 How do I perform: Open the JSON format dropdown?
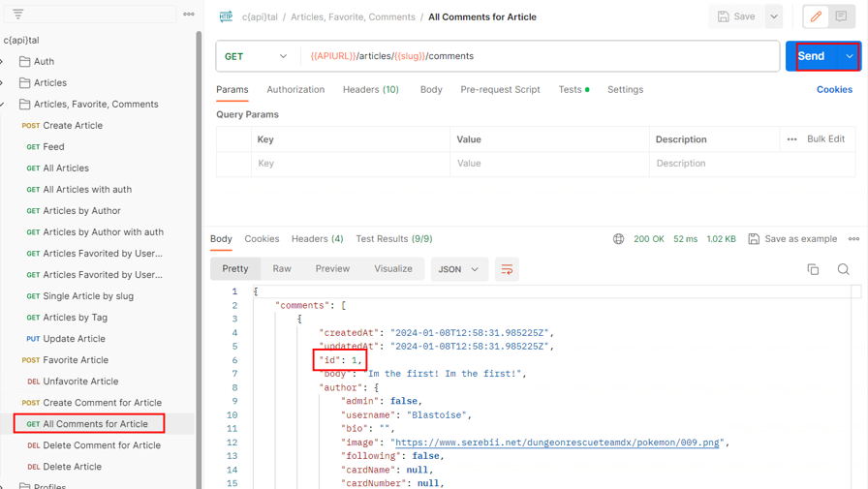(459, 269)
